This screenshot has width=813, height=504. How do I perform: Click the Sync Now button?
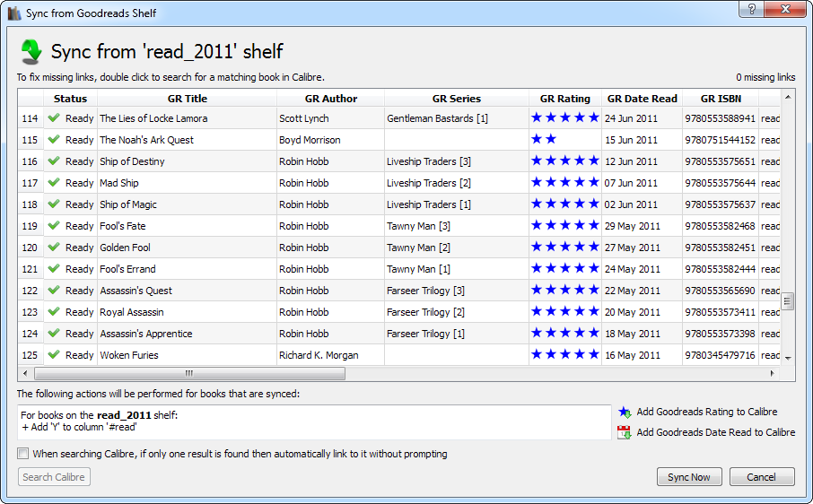[x=689, y=477]
